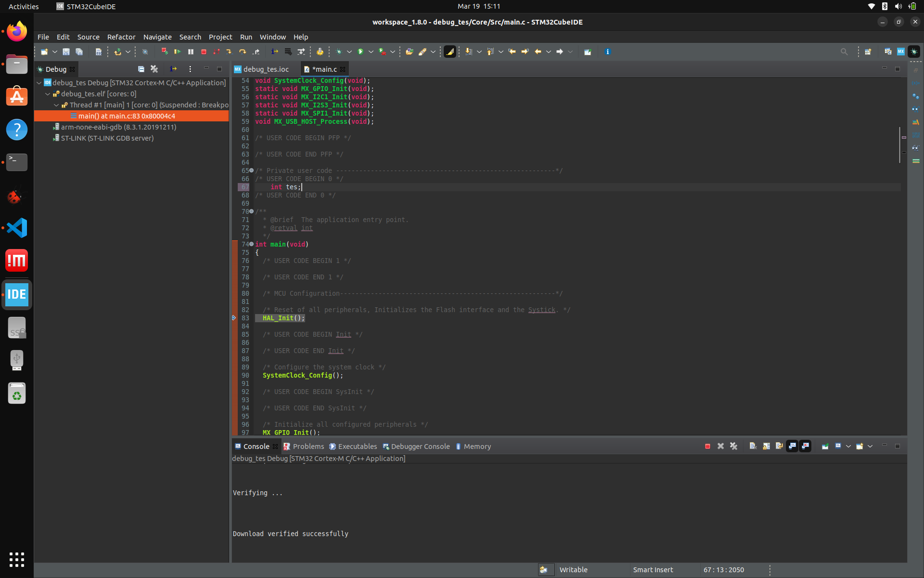Collapse the debug_tes Debug launch node
The height and width of the screenshot is (578, 924).
pyautogui.click(x=39, y=83)
